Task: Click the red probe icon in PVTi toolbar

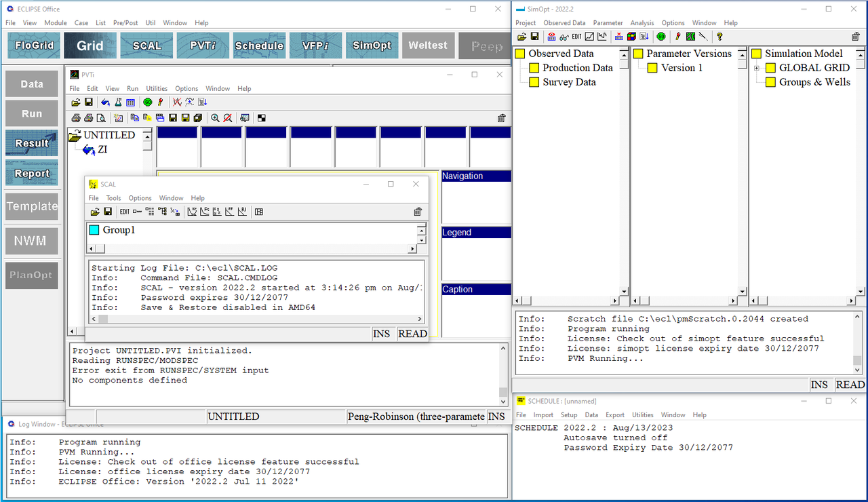Action: pos(160,102)
